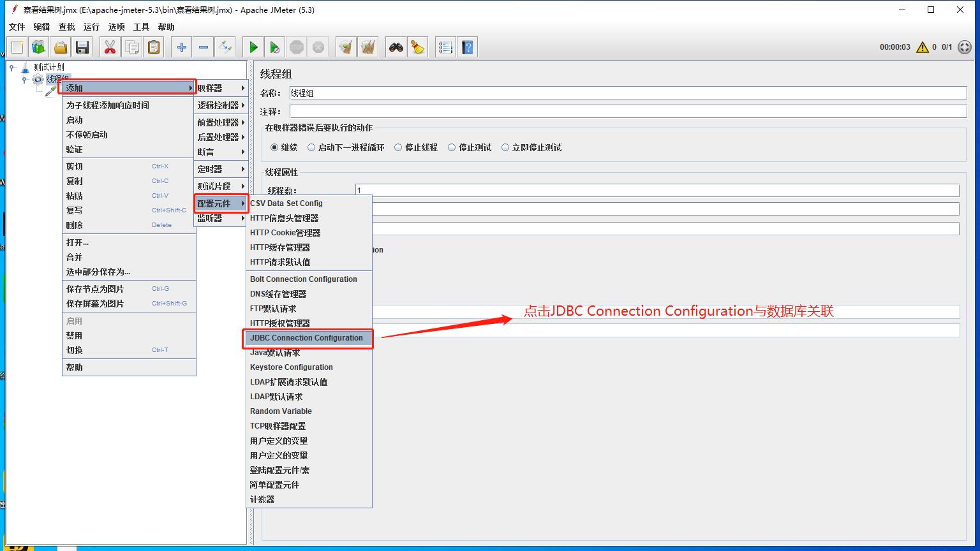This screenshot has width=980, height=551.
Task: Choose 为子线程添加响应时间 in context menu
Action: [129, 105]
